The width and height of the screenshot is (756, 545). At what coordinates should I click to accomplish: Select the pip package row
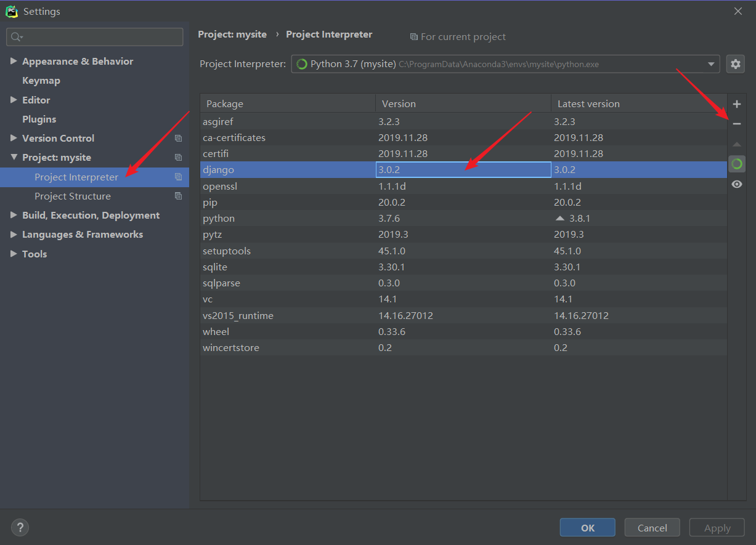pyautogui.click(x=463, y=202)
